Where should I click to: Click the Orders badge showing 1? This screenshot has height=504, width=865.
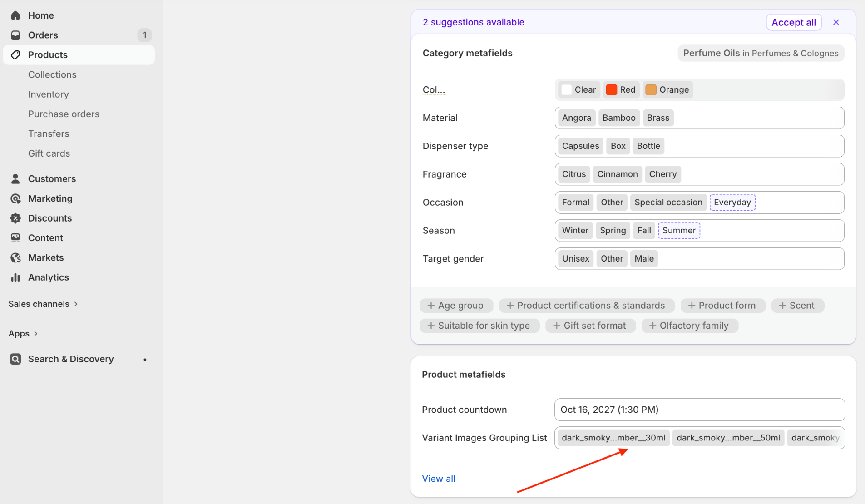[144, 35]
